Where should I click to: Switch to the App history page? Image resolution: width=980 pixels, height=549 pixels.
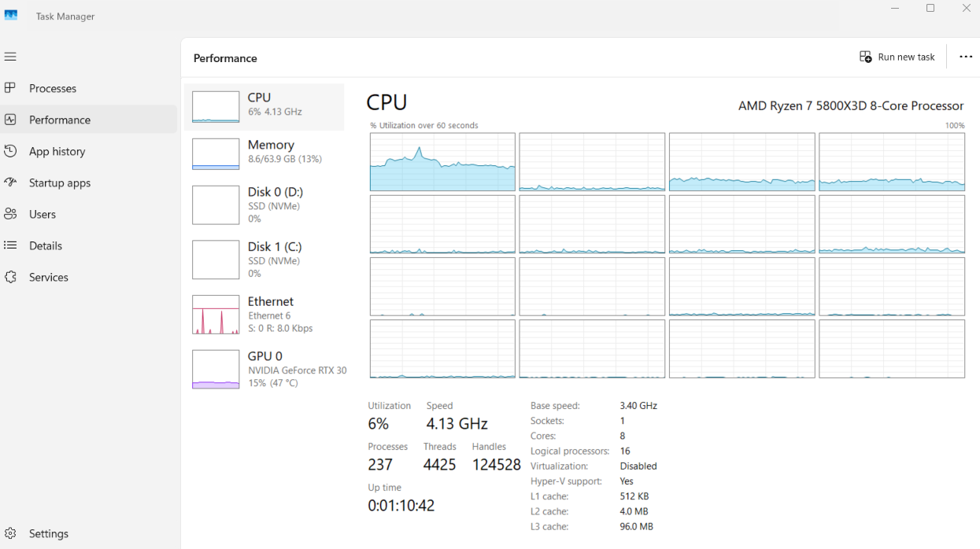click(57, 151)
